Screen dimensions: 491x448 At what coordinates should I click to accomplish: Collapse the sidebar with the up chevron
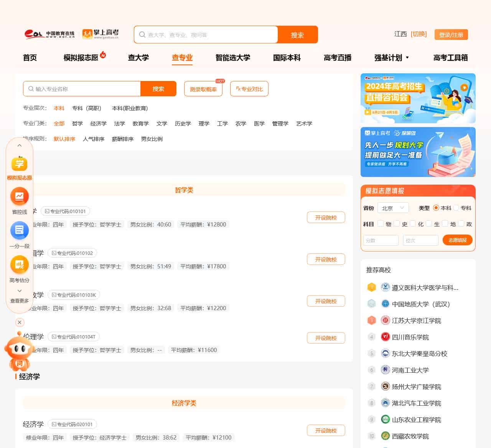tap(20, 145)
